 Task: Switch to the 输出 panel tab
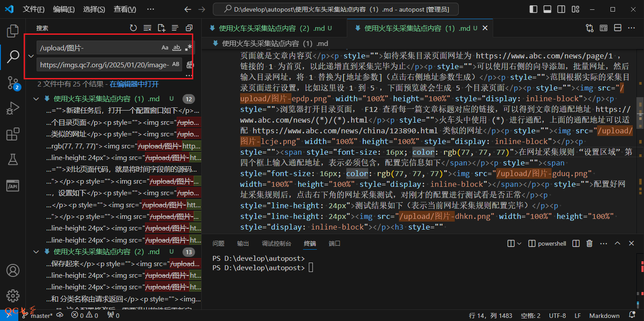pyautogui.click(x=243, y=243)
